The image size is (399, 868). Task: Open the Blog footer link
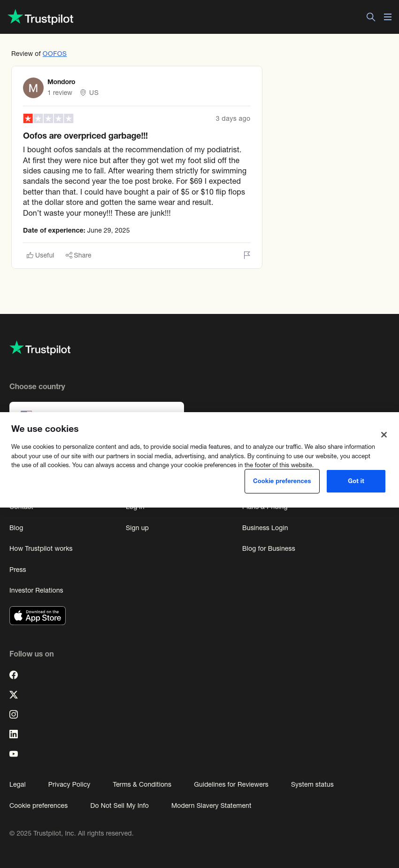click(x=16, y=528)
